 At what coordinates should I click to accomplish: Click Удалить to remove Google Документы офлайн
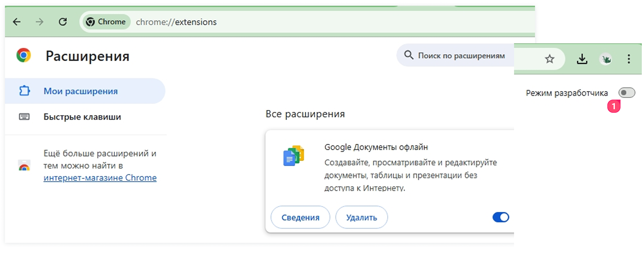(x=362, y=217)
